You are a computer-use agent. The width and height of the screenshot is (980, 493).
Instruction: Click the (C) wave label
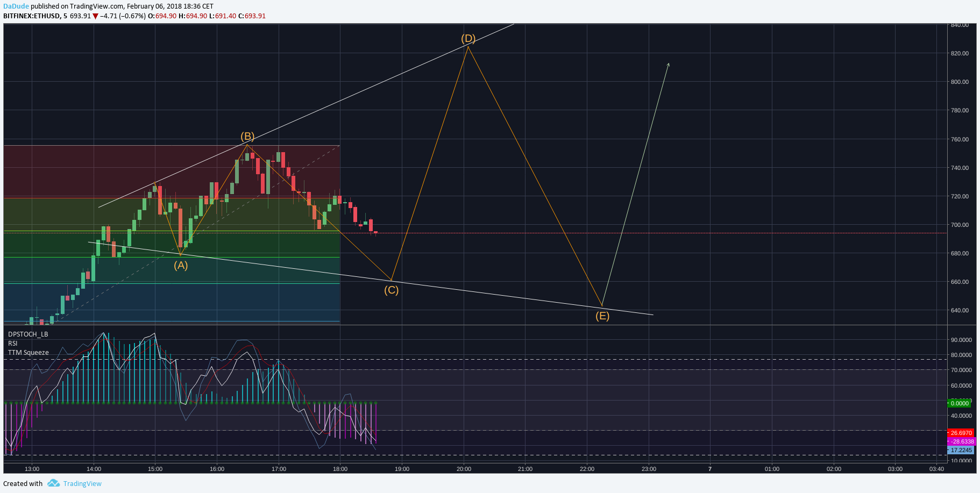[x=391, y=290]
